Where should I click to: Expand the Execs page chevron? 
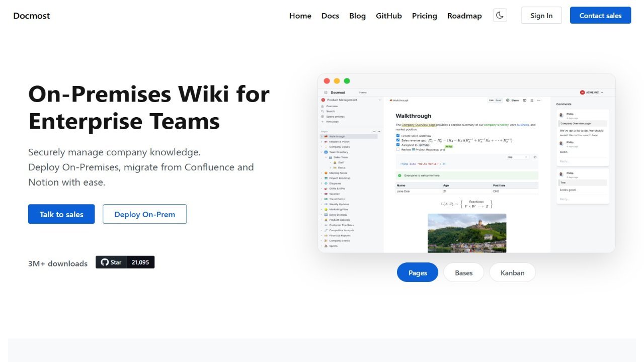pos(330,167)
